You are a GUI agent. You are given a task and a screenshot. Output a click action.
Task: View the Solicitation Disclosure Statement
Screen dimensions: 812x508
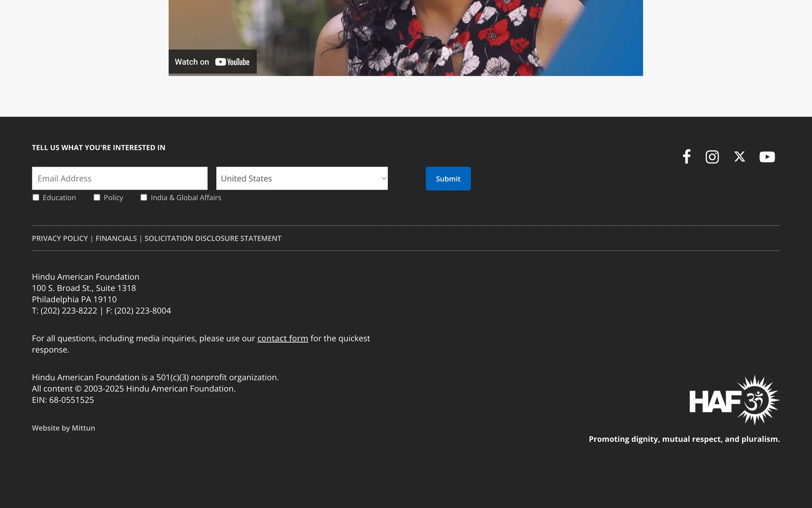[213, 238]
